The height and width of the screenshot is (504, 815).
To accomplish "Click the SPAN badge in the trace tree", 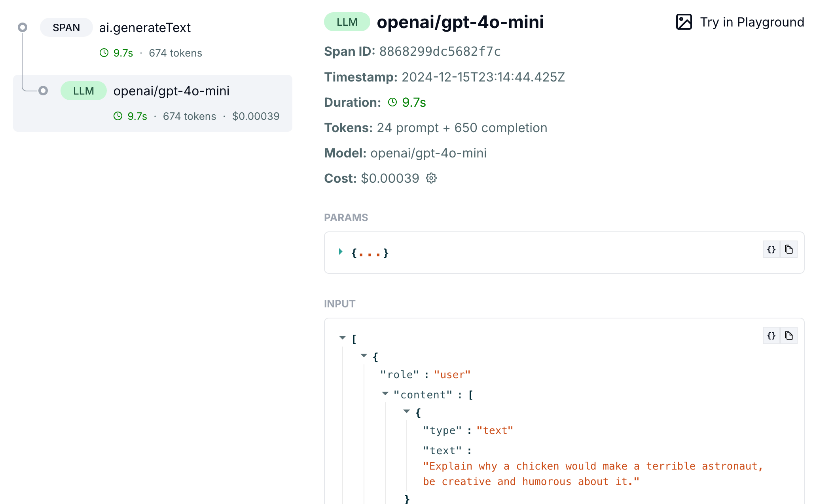I will point(66,28).
